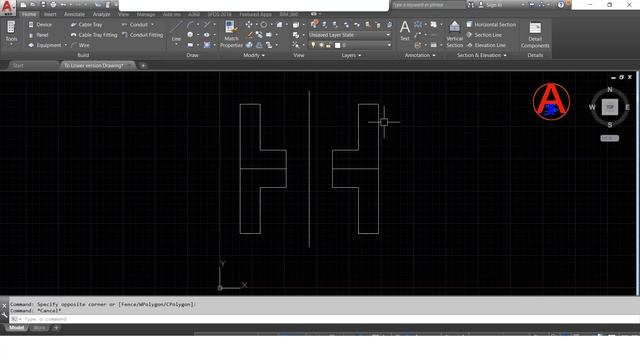Open the Unsaved Layer State dropdown
The width and height of the screenshot is (640, 360).
tap(350, 35)
